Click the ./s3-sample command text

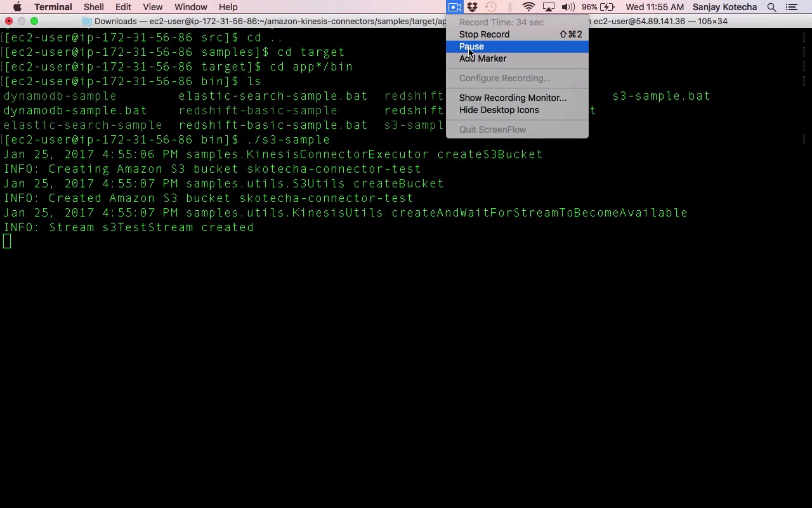click(x=288, y=140)
